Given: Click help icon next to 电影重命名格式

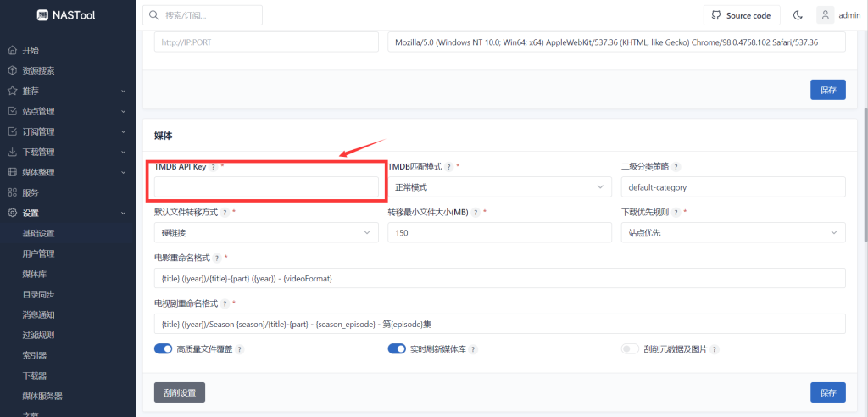Looking at the screenshot, I should click(x=218, y=258).
